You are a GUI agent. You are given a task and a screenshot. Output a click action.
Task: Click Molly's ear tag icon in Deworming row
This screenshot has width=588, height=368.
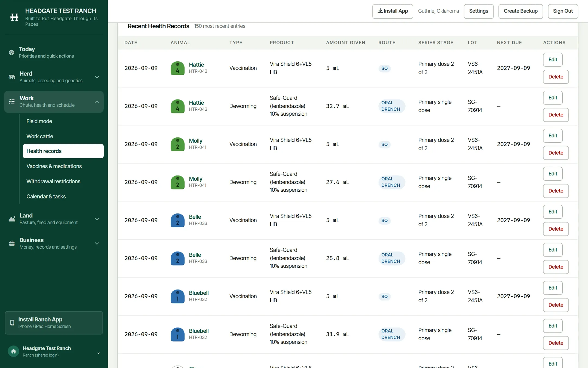click(x=177, y=182)
